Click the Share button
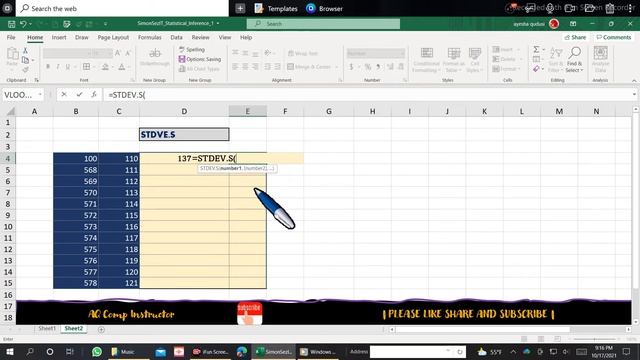Viewport: 640px width, 360px height. [575, 37]
